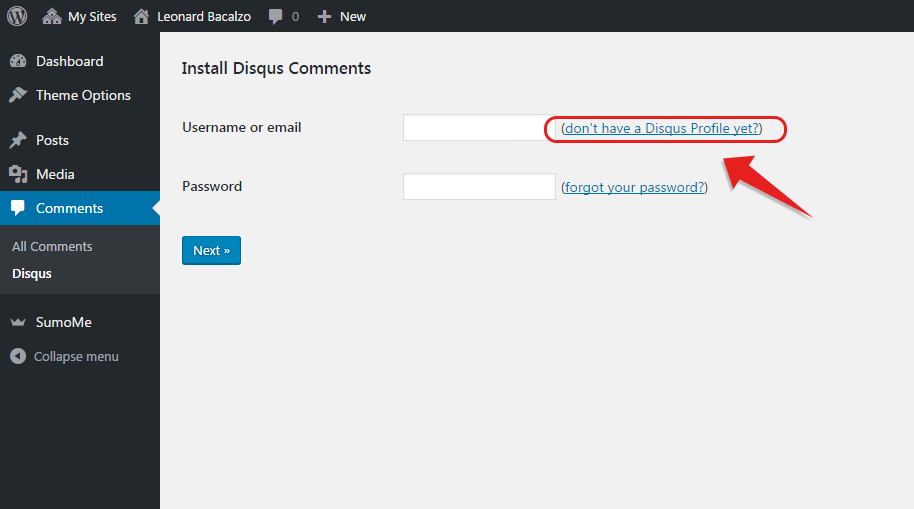This screenshot has width=914, height=509.
Task: Click the home icon beside Leonard Bacalzo
Action: pos(141,16)
